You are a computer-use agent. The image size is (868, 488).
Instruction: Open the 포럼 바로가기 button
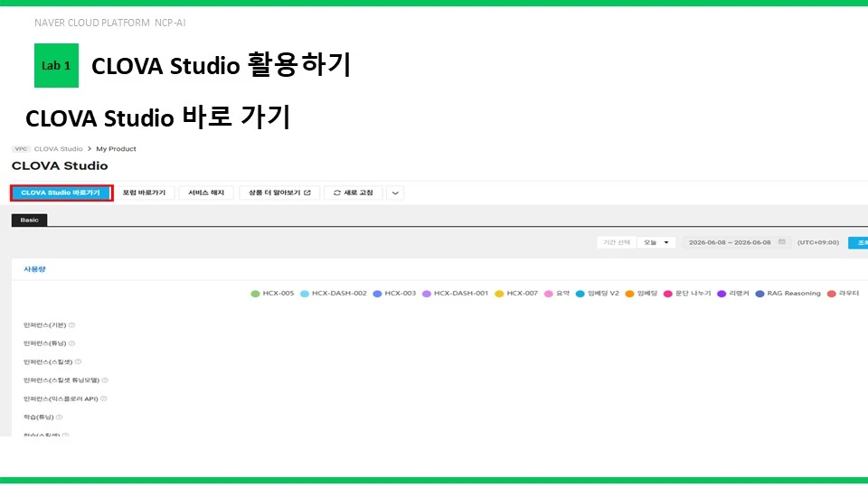144,192
